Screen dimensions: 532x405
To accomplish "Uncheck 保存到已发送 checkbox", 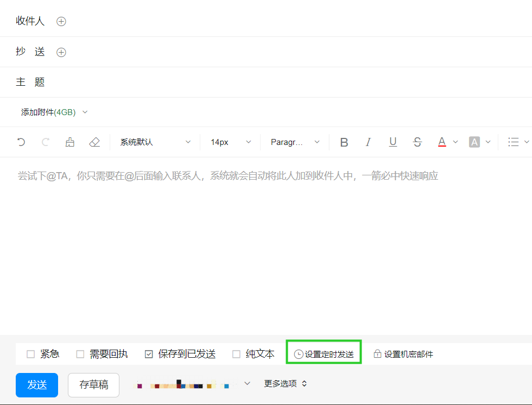I will click(x=149, y=354).
